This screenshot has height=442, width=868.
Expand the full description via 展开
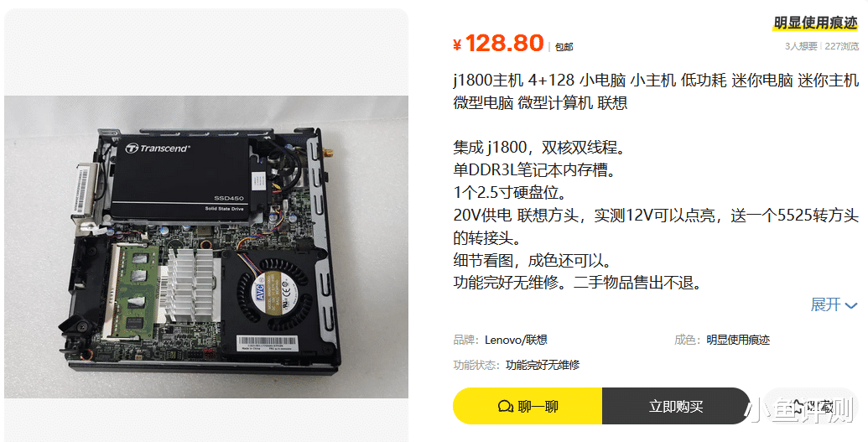pos(834,304)
